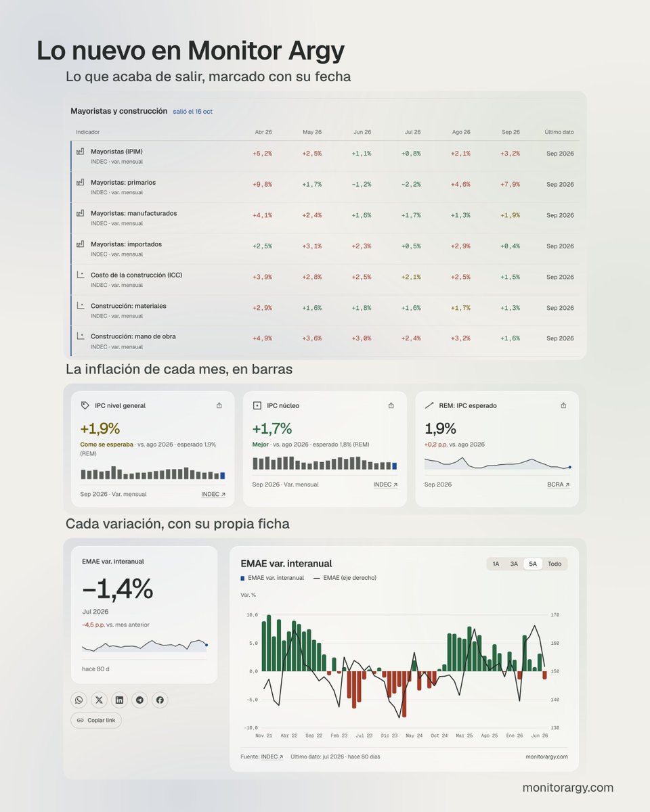Screen dimensions: 650x812
Task: Open the INDEC source link on IPC núcleo
Action: [385, 484]
